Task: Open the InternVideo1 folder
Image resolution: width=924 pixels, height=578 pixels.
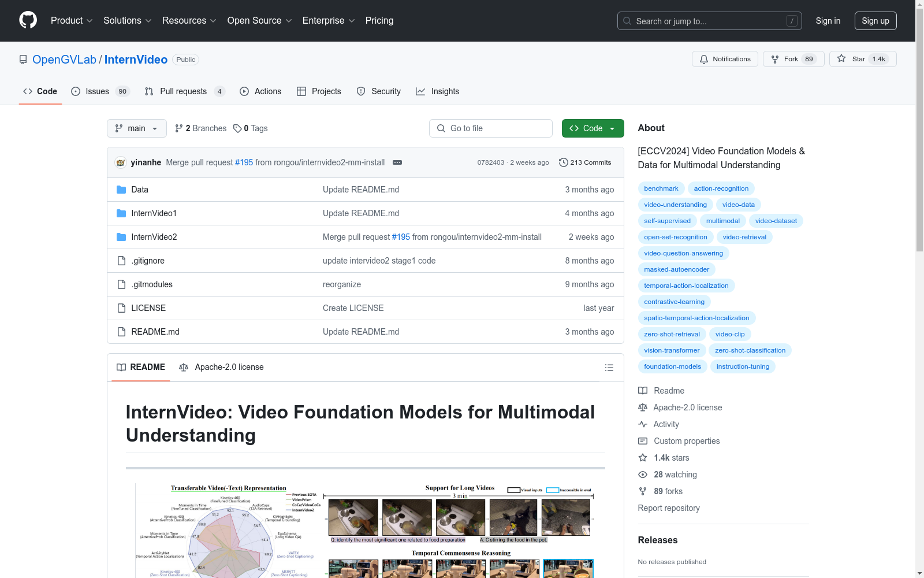Action: (x=154, y=213)
